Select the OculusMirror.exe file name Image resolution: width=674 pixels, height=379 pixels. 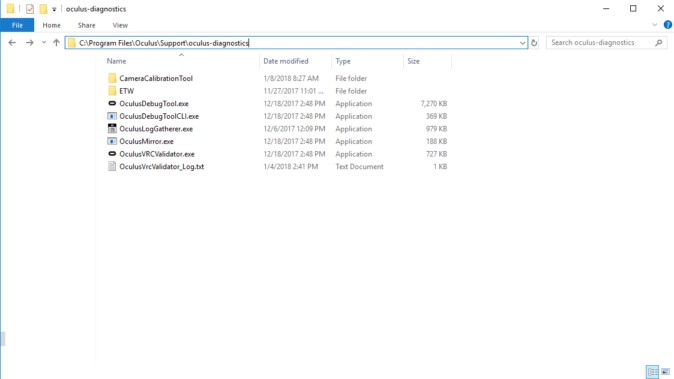pyautogui.click(x=147, y=141)
